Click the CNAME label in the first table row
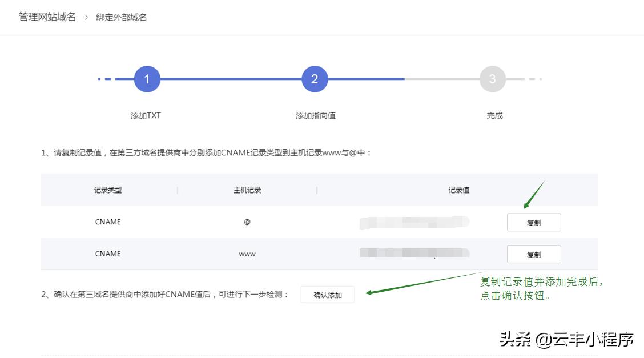The width and height of the screenshot is (644, 358). (108, 222)
